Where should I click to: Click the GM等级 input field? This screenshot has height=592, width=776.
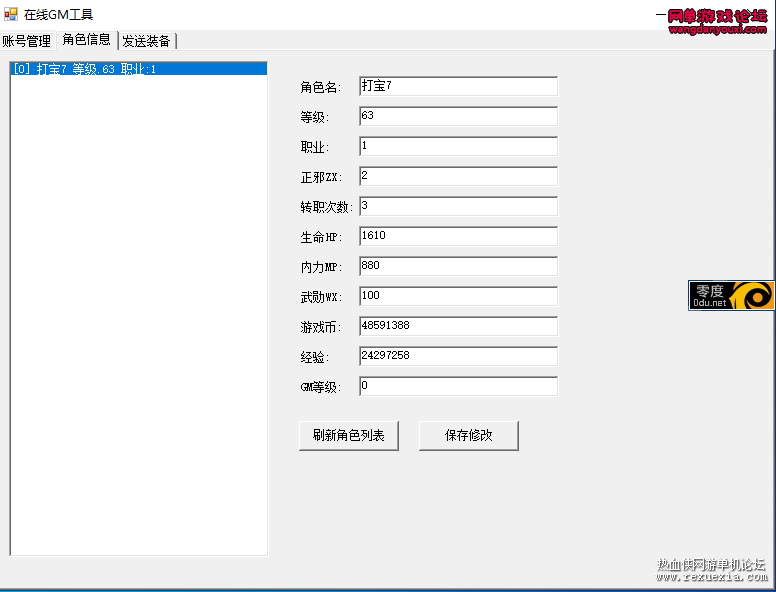[458, 386]
